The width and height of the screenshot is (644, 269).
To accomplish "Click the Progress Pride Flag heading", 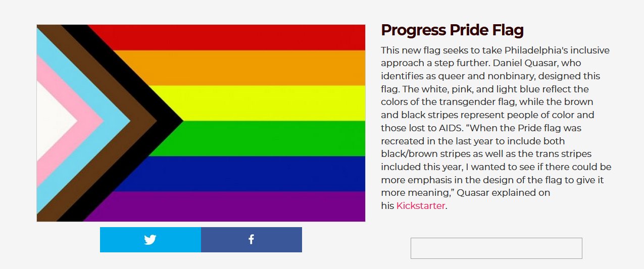I will point(452,30).
